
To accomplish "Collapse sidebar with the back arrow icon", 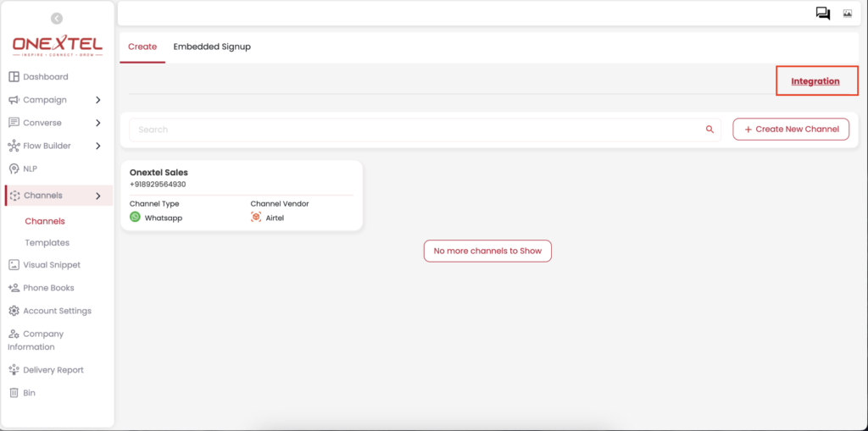I will [57, 19].
